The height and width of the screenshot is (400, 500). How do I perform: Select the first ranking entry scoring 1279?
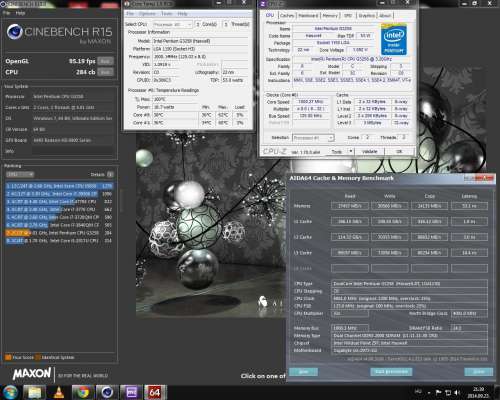(59, 186)
